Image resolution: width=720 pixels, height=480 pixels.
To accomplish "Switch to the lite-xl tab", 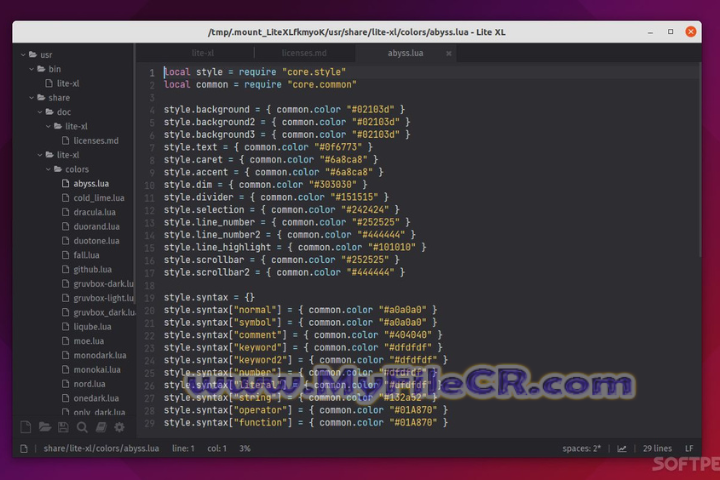I will pyautogui.click(x=203, y=52).
